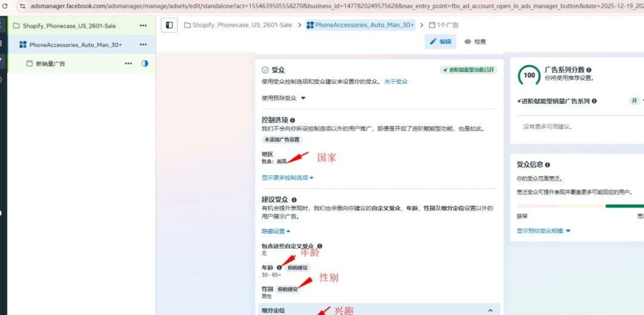The image size is (644, 315).
Task: Click 狭窄 label under audience meter
Action: click(x=522, y=217)
